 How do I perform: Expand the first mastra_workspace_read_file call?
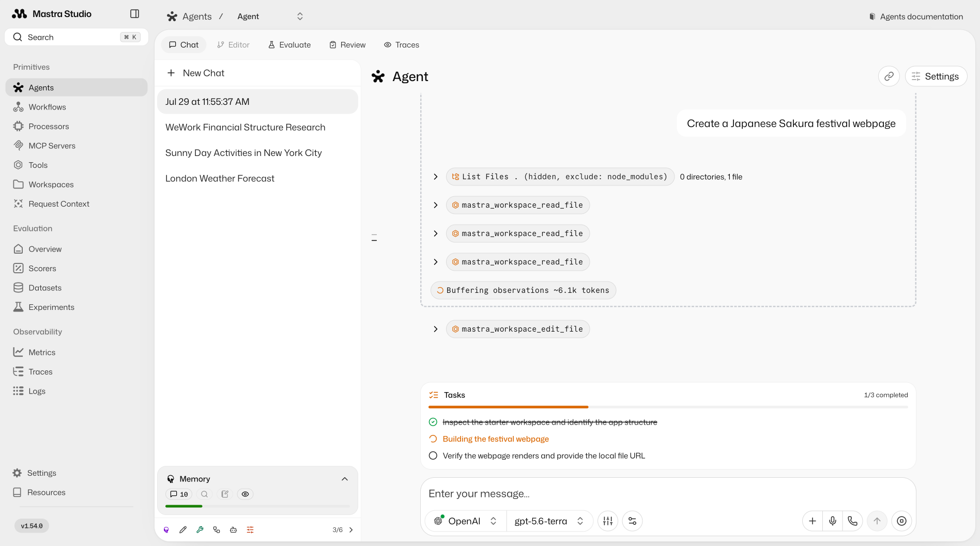point(436,205)
